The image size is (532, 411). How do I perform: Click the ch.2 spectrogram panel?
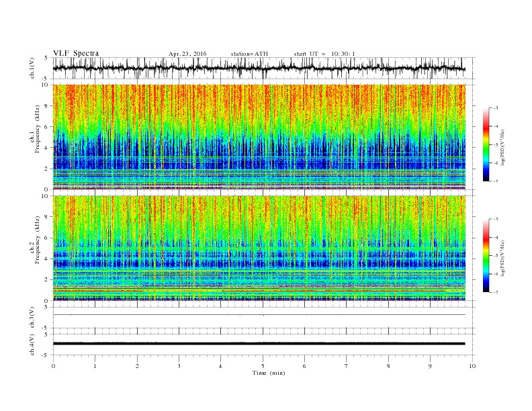tap(259, 248)
